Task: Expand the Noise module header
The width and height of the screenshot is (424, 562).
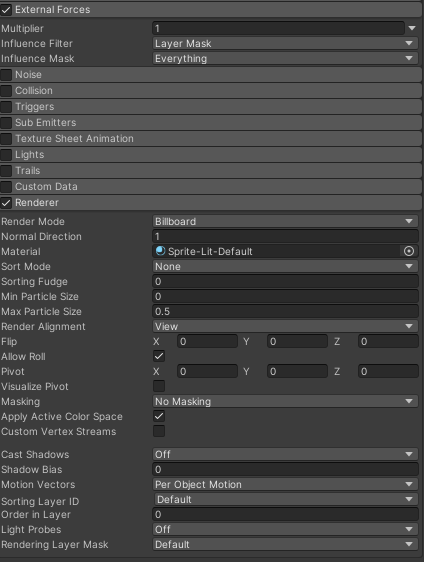Action: [211, 75]
